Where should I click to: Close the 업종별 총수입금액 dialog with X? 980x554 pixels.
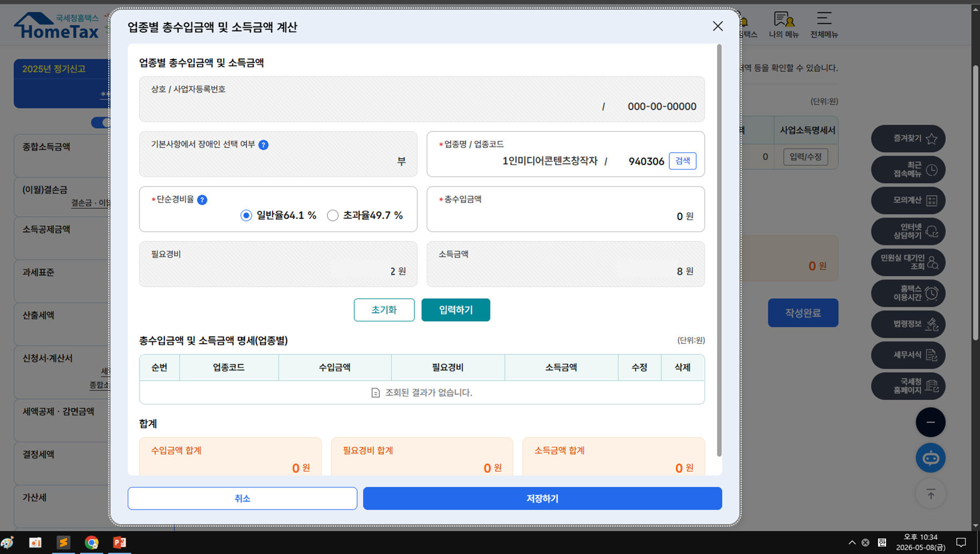718,26
